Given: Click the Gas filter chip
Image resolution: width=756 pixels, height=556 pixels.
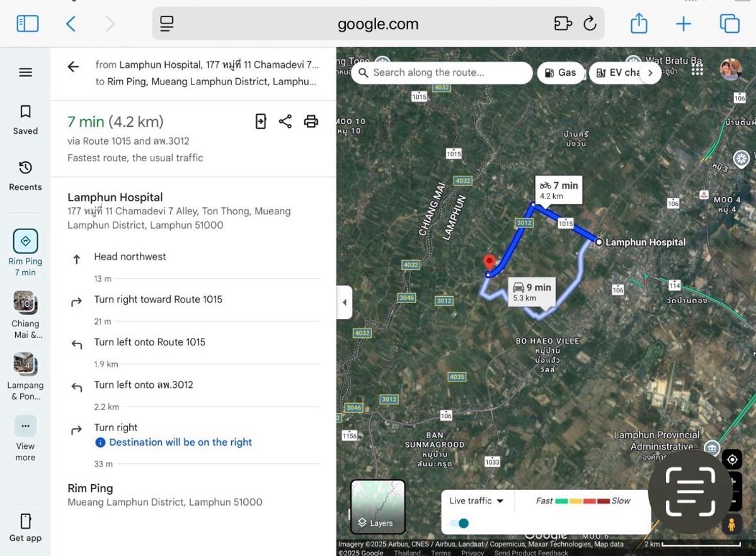Looking at the screenshot, I should tap(560, 73).
